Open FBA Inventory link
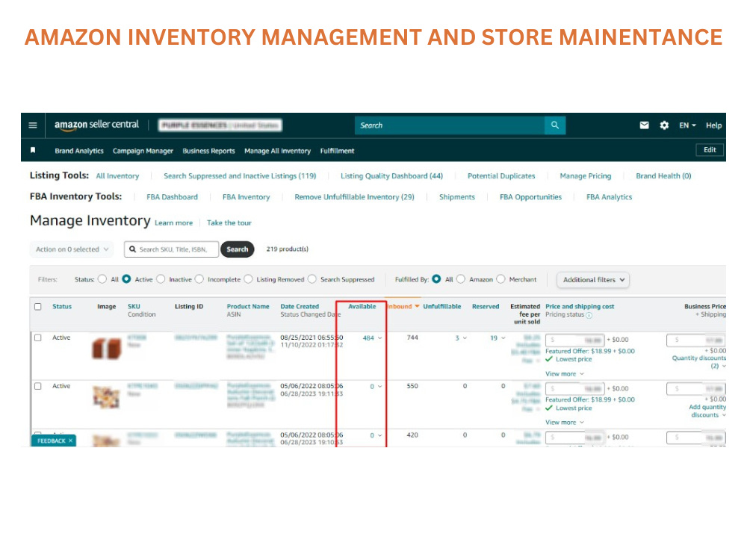747x560 pixels. click(247, 196)
